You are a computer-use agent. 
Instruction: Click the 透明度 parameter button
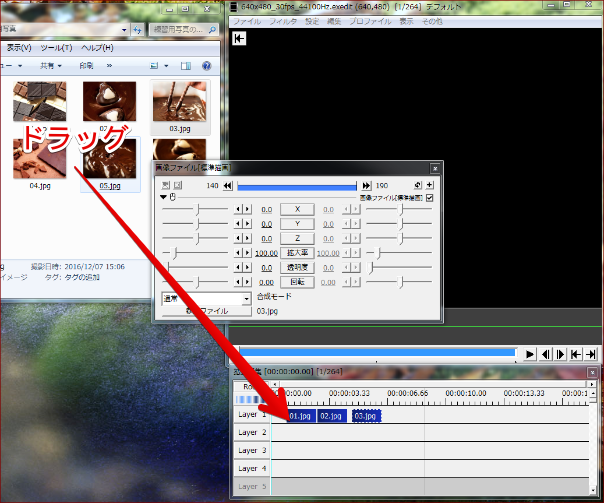(298, 268)
